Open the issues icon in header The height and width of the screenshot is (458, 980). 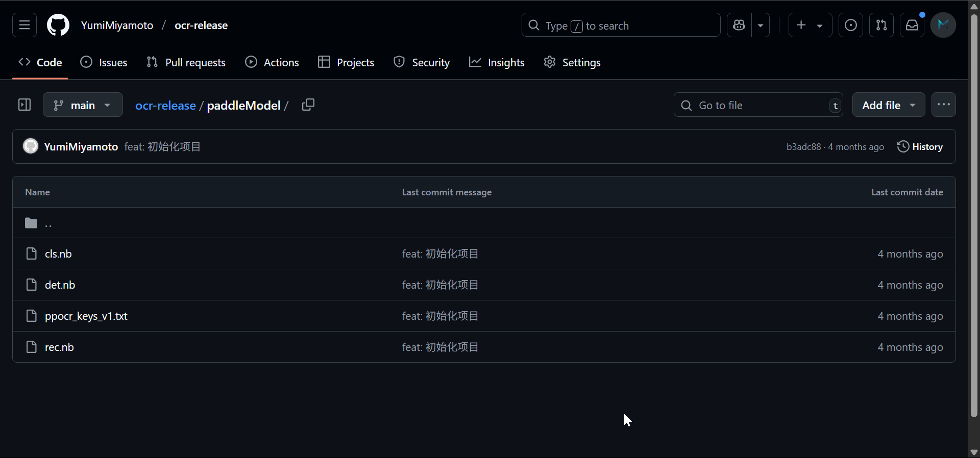[x=850, y=25]
